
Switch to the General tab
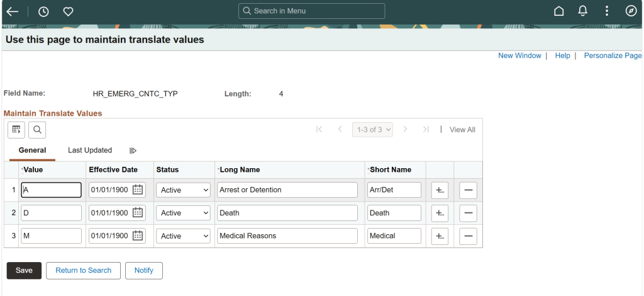click(33, 151)
